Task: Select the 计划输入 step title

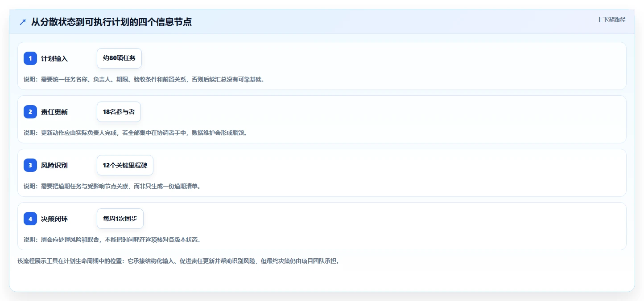Action: (54, 58)
